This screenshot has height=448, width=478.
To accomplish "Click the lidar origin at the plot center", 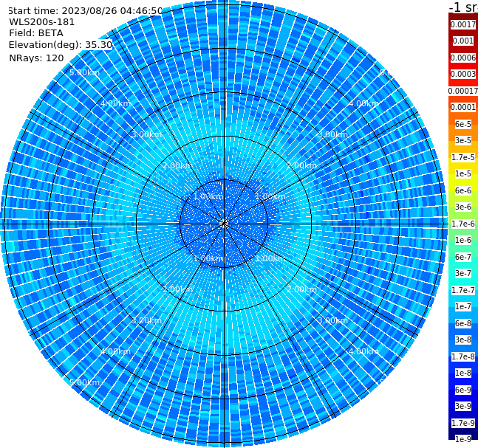I will click(x=224, y=224).
